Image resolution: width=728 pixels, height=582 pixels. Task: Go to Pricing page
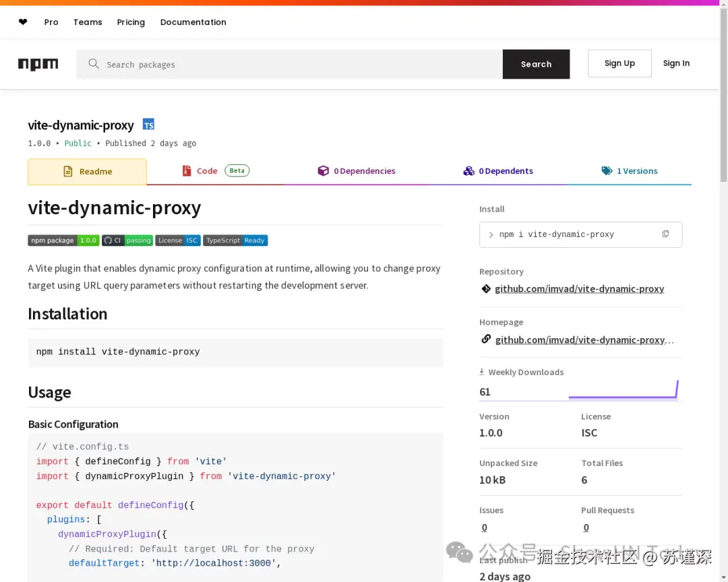point(131,22)
